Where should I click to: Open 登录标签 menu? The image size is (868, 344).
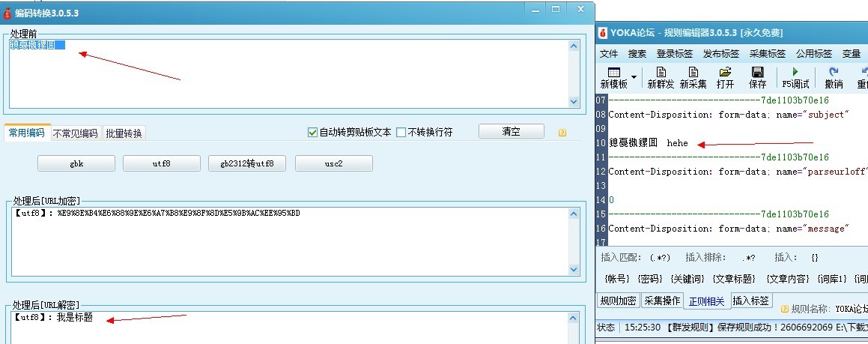point(674,54)
